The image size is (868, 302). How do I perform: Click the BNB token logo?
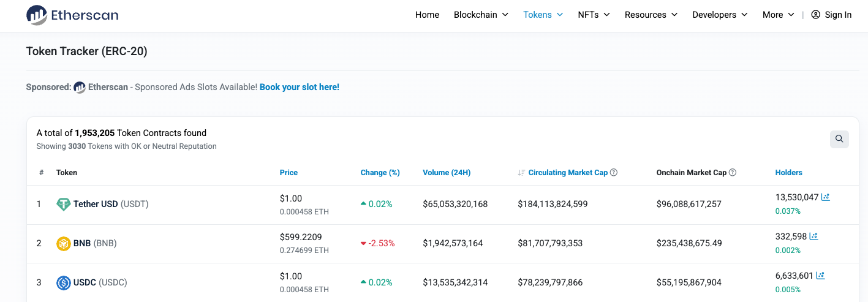(x=64, y=244)
